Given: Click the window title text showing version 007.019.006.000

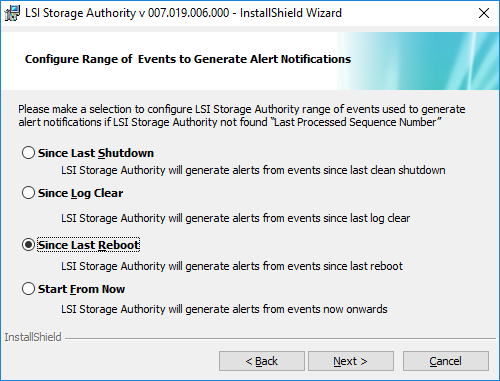Looking at the screenshot, I should tap(183, 13).
